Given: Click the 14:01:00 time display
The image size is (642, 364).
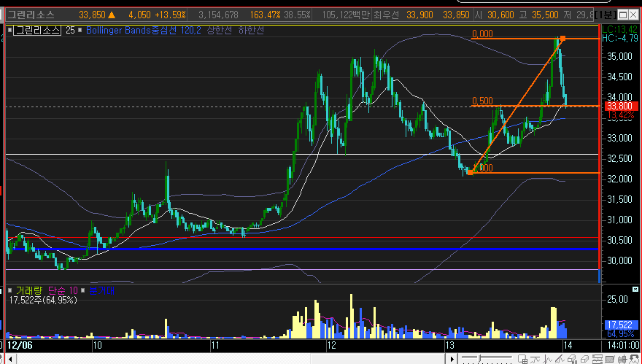Looking at the screenshot, I should click(x=622, y=346).
